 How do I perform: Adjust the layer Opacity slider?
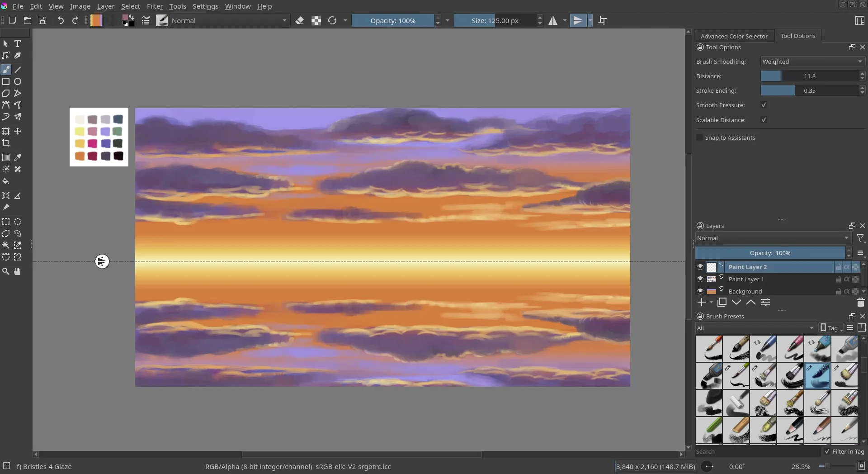click(770, 253)
